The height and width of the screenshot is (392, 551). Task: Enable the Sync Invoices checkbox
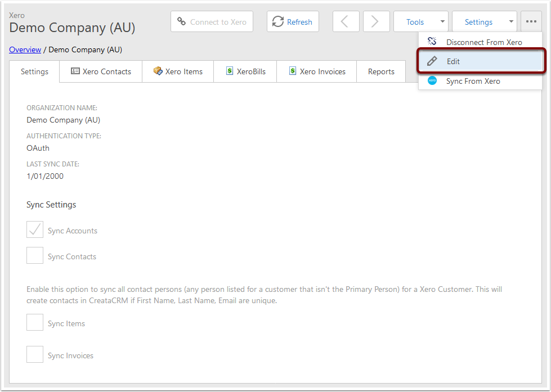35,354
